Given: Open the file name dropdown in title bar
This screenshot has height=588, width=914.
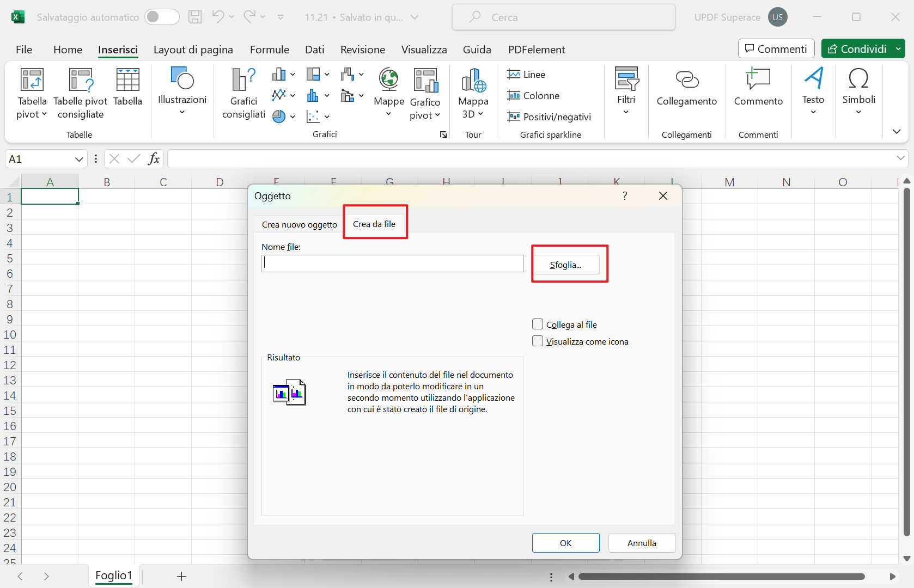Looking at the screenshot, I should click(x=415, y=17).
